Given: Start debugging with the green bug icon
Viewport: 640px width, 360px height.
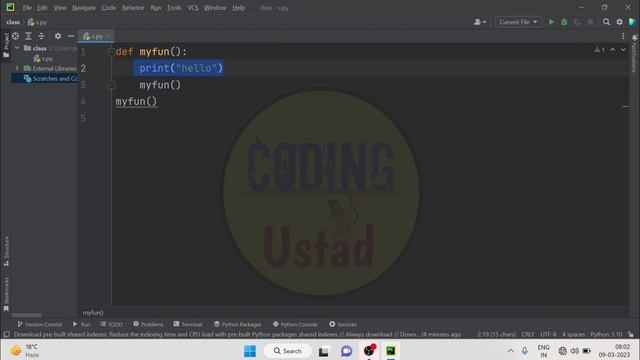Looking at the screenshot, I should [x=564, y=22].
